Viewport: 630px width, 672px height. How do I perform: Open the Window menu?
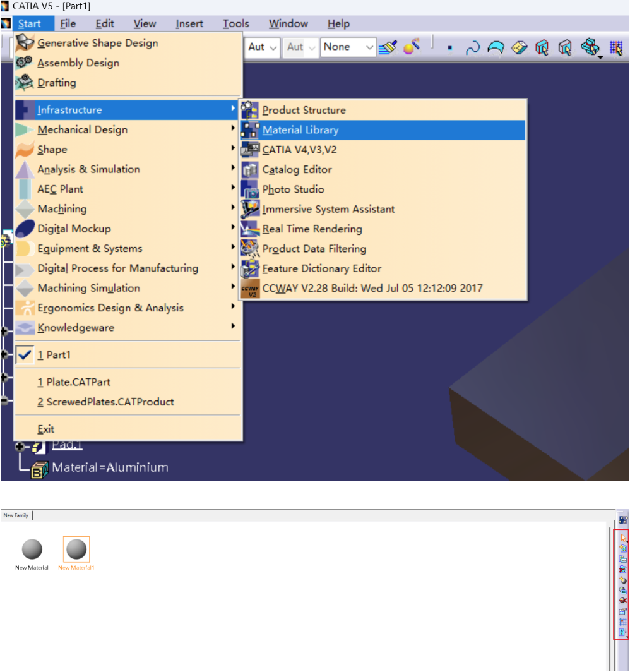tap(288, 23)
